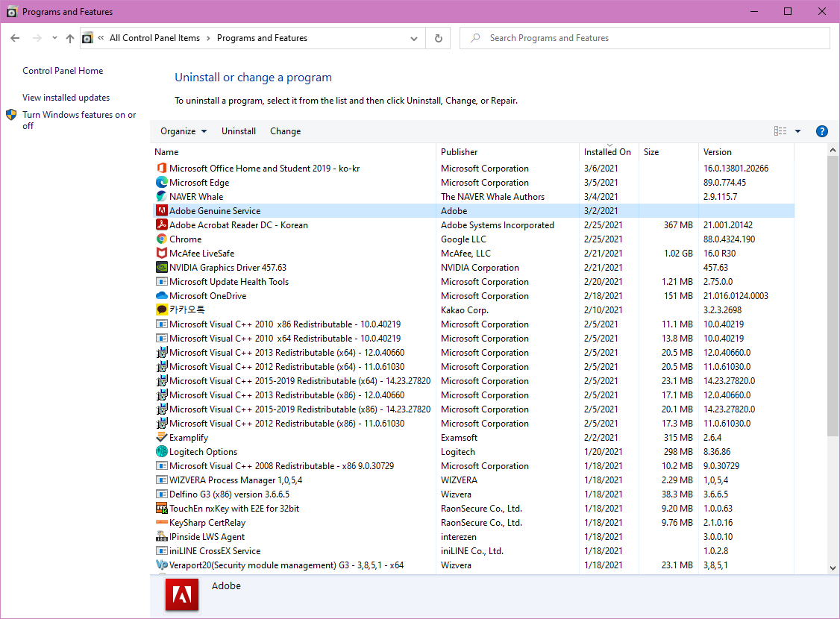This screenshot has width=840, height=619.
Task: Click the Veraport20 program icon
Action: (x=161, y=565)
